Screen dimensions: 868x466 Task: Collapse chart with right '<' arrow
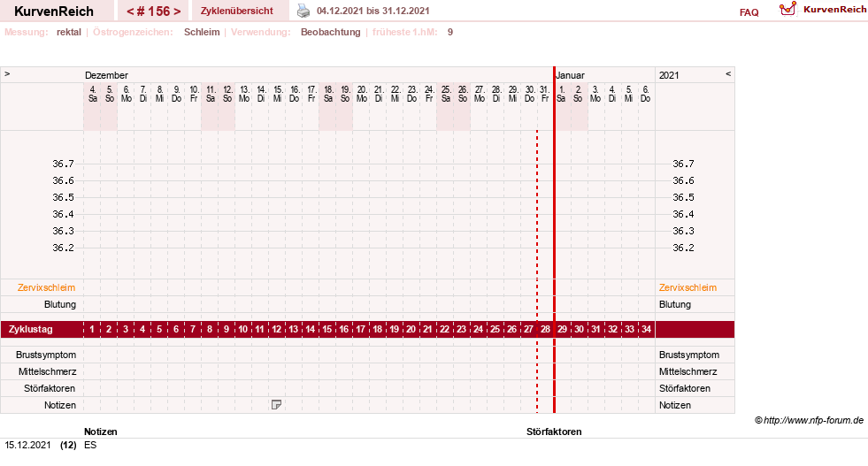click(728, 73)
